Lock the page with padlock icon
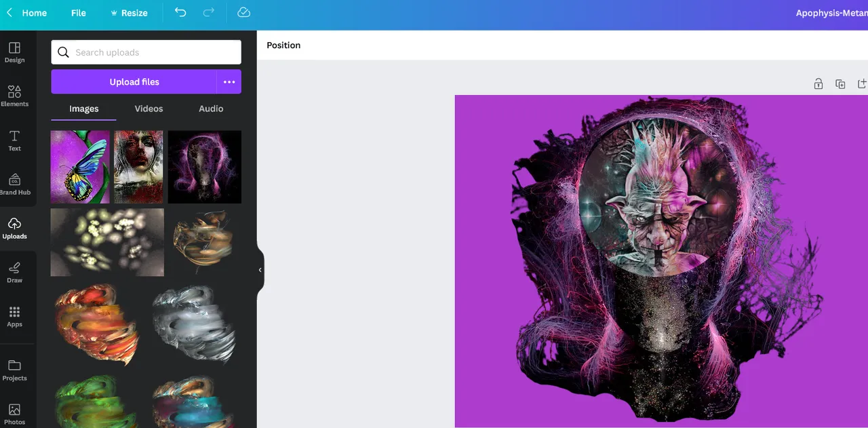Screen dimensions: 868x428 point(818,84)
